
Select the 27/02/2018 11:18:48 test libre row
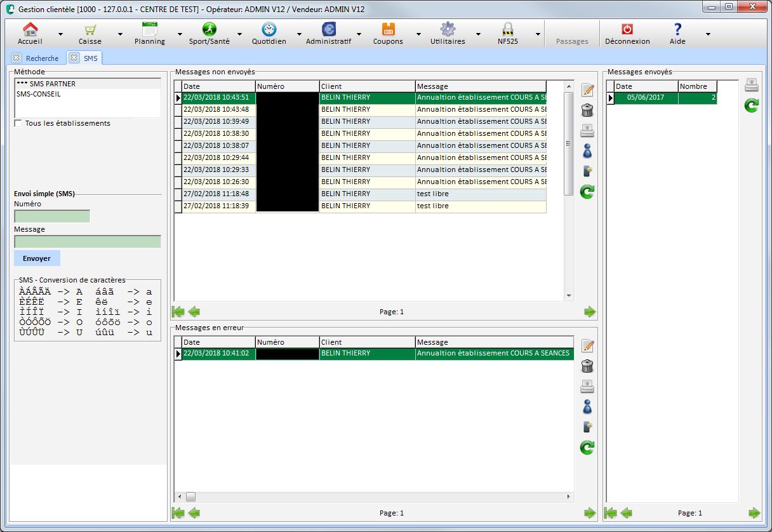click(x=362, y=194)
